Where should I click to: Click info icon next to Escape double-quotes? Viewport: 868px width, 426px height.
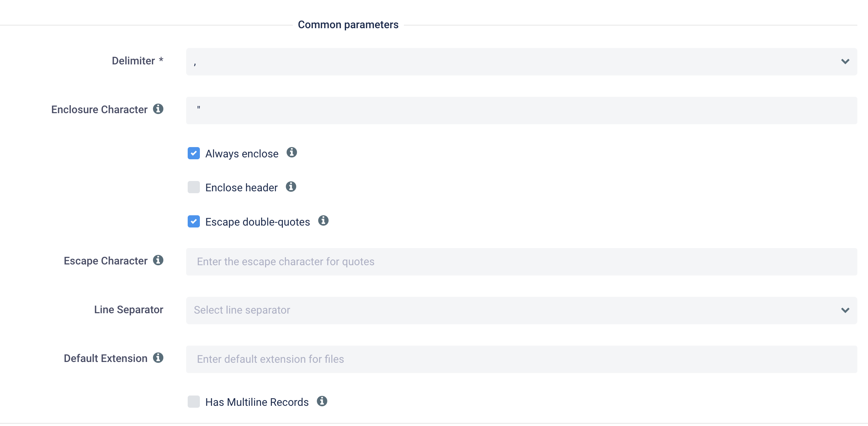(323, 221)
